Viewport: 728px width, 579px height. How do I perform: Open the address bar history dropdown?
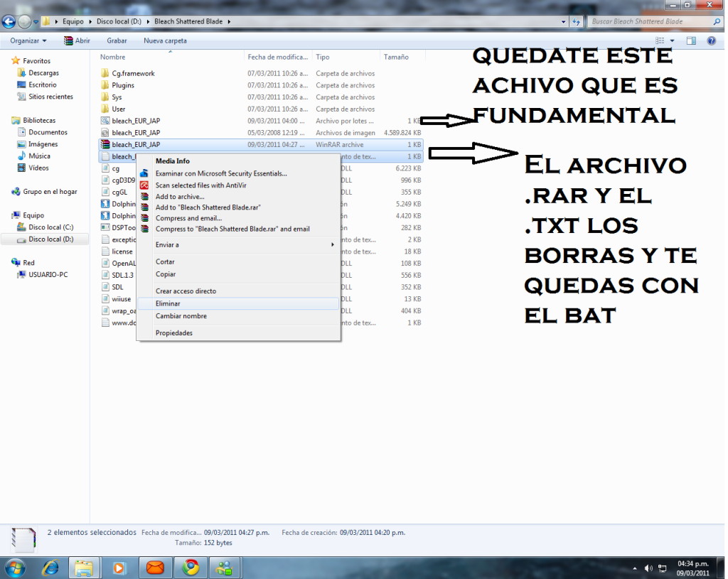(563, 21)
